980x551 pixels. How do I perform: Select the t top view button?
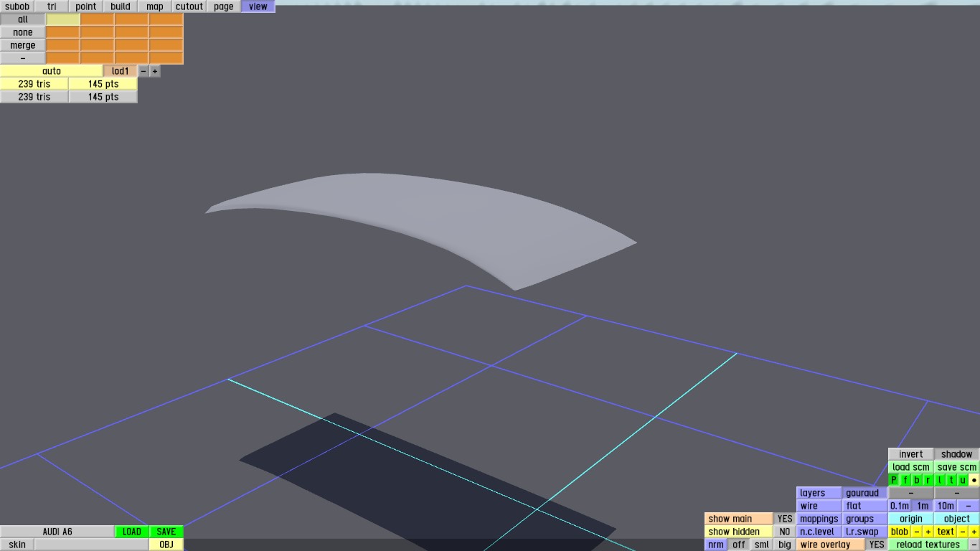[x=951, y=480]
